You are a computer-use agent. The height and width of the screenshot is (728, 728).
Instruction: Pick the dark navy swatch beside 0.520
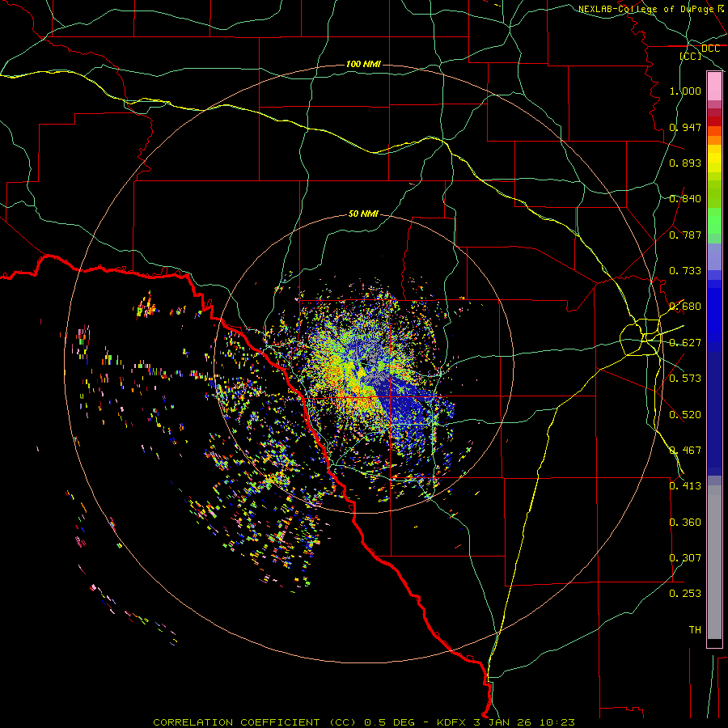(x=714, y=411)
